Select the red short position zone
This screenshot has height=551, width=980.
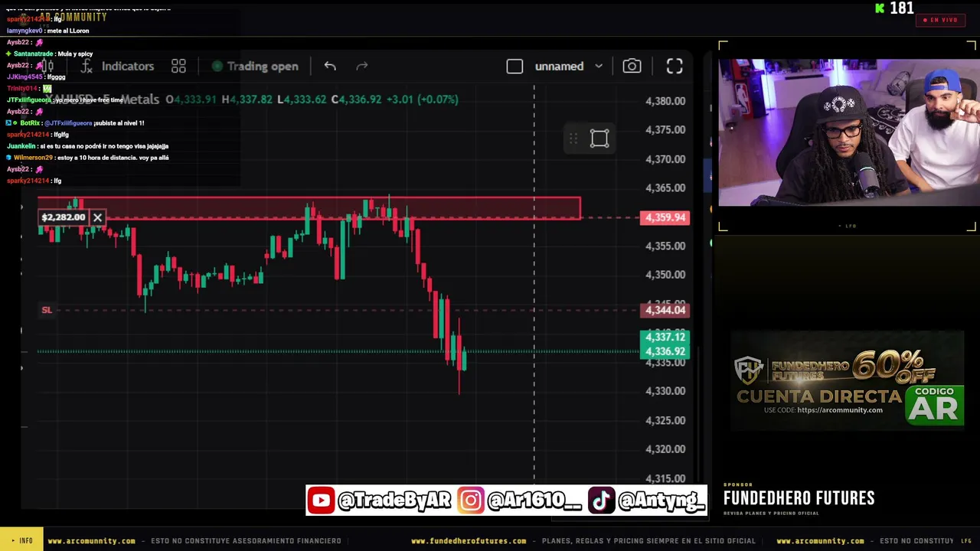tap(309, 208)
